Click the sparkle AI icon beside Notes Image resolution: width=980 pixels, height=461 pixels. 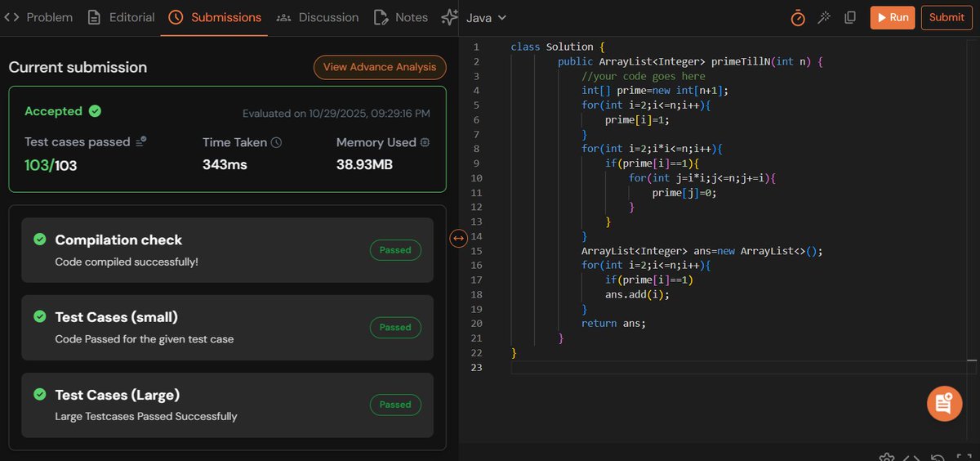449,17
